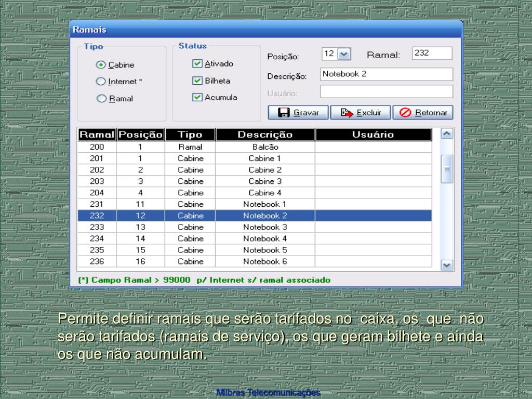The image size is (532, 399).
Task: Uncheck the Ativado checkbox
Action: [197, 63]
